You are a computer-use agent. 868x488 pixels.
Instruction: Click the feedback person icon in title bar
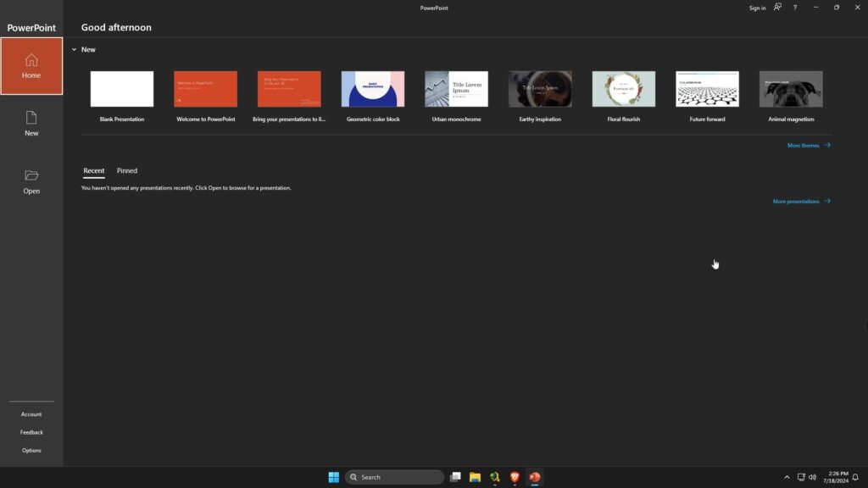pyautogui.click(x=777, y=7)
